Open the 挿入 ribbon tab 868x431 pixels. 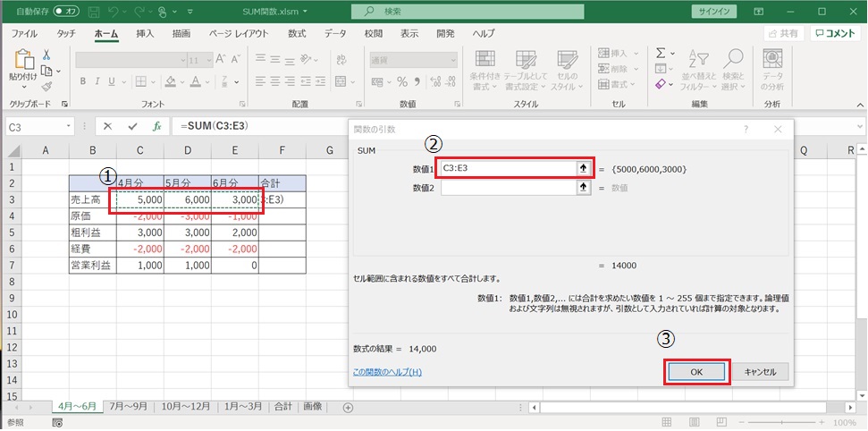[x=145, y=33]
